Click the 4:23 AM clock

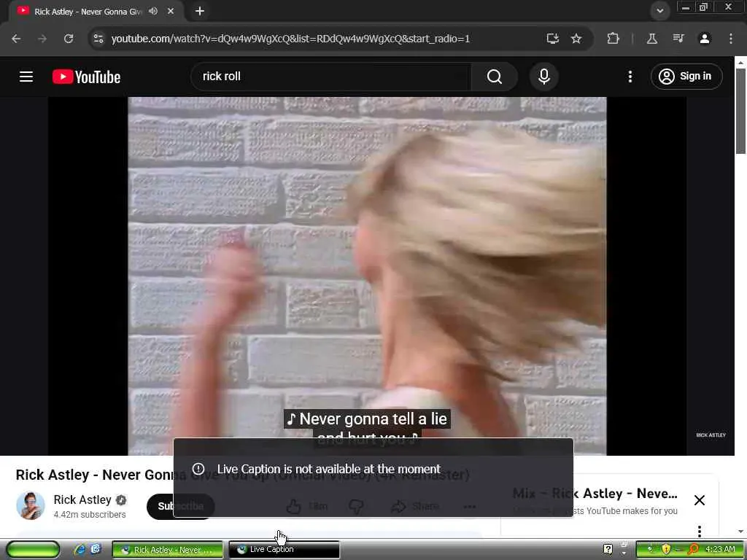click(x=720, y=549)
